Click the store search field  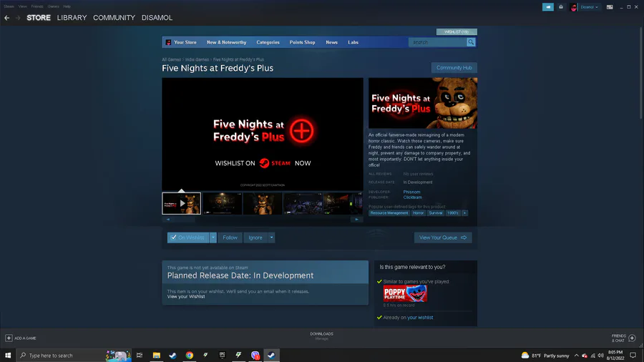[437, 42]
